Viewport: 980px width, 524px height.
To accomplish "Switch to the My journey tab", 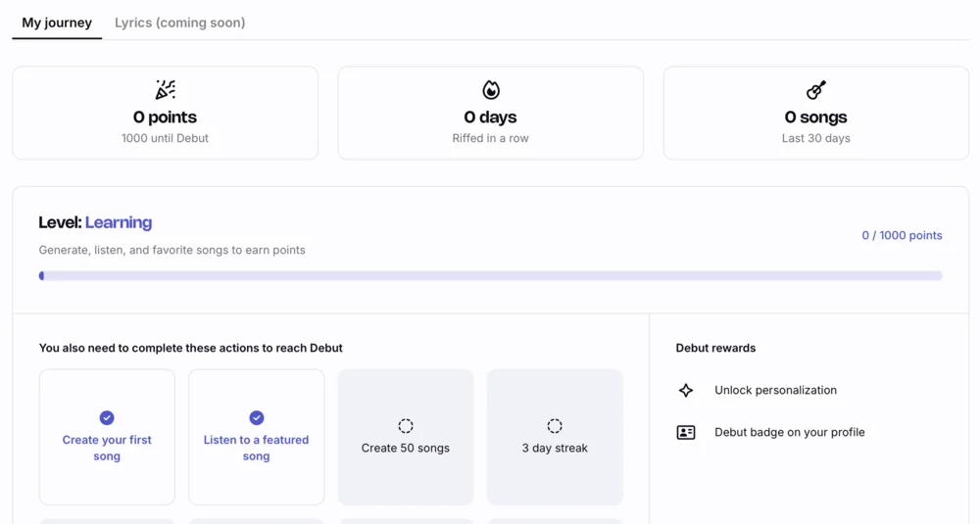I will click(x=57, y=23).
